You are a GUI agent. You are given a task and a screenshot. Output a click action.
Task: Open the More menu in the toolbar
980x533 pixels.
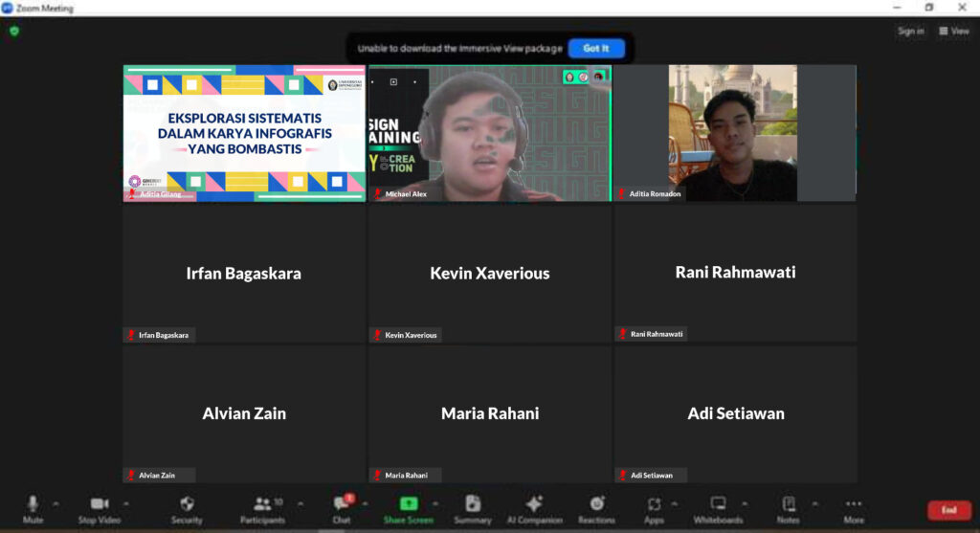pos(854,507)
